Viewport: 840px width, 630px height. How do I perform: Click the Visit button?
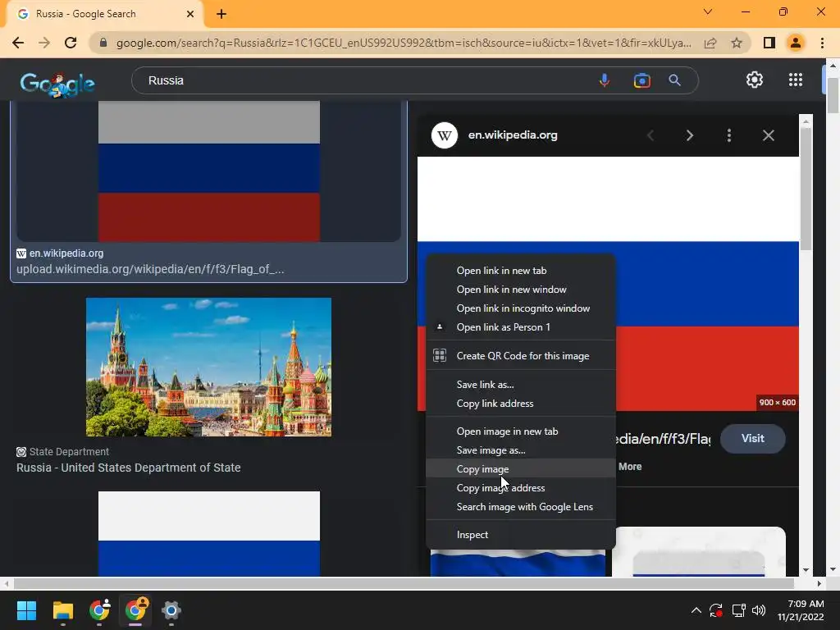pyautogui.click(x=753, y=438)
